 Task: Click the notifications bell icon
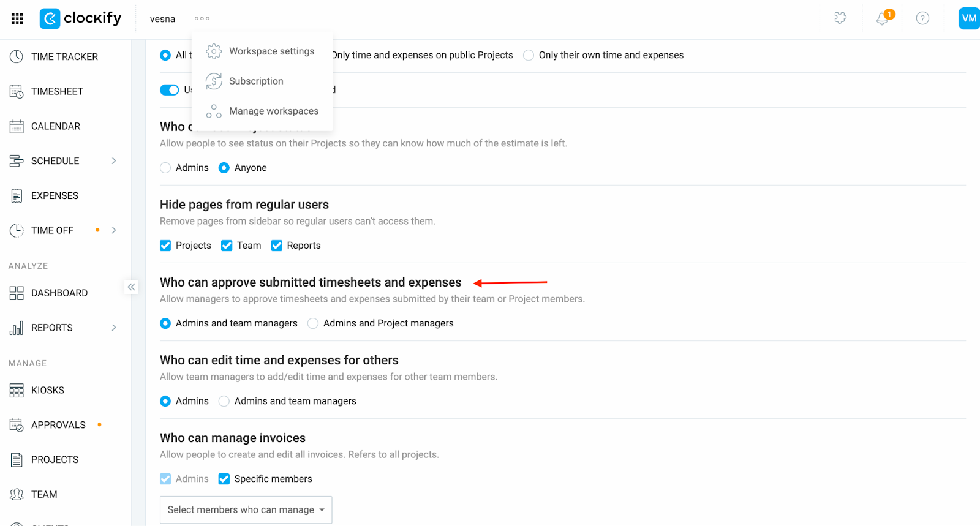pyautogui.click(x=883, y=18)
